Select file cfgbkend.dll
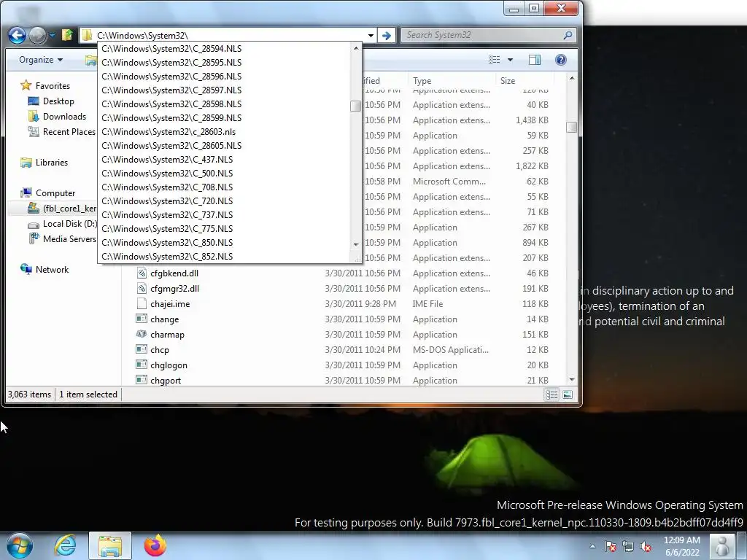The image size is (747, 560). point(174,273)
